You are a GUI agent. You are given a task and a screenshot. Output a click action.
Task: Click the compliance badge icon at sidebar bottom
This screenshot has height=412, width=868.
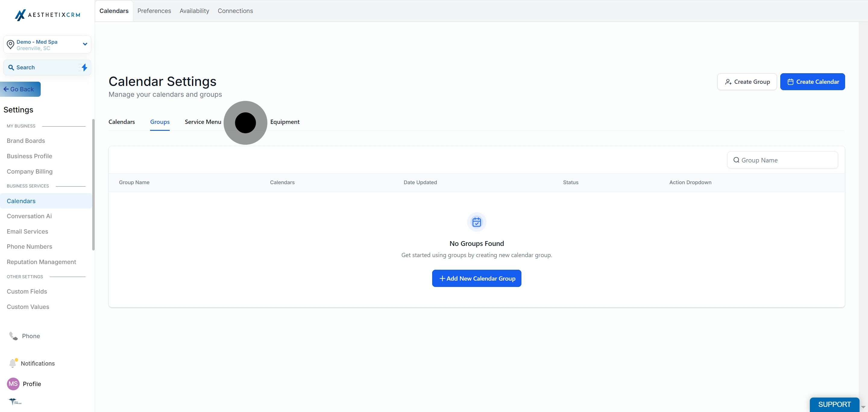[x=15, y=401]
